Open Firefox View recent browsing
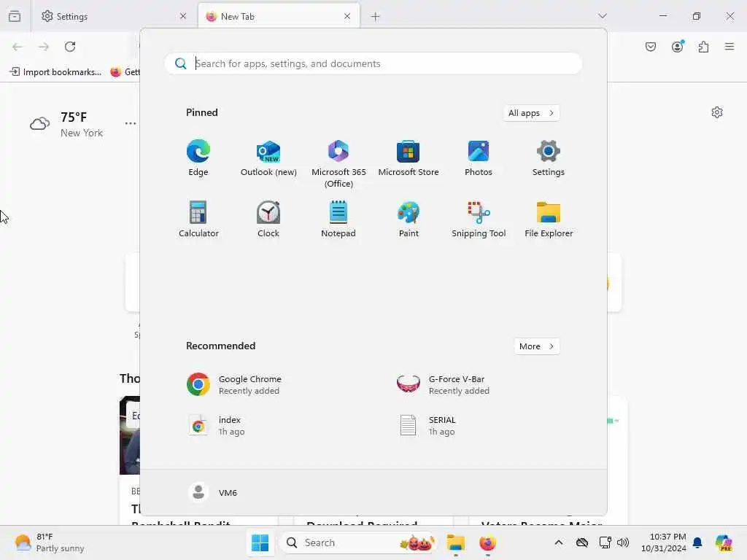This screenshot has width=747, height=560. pos(15,16)
